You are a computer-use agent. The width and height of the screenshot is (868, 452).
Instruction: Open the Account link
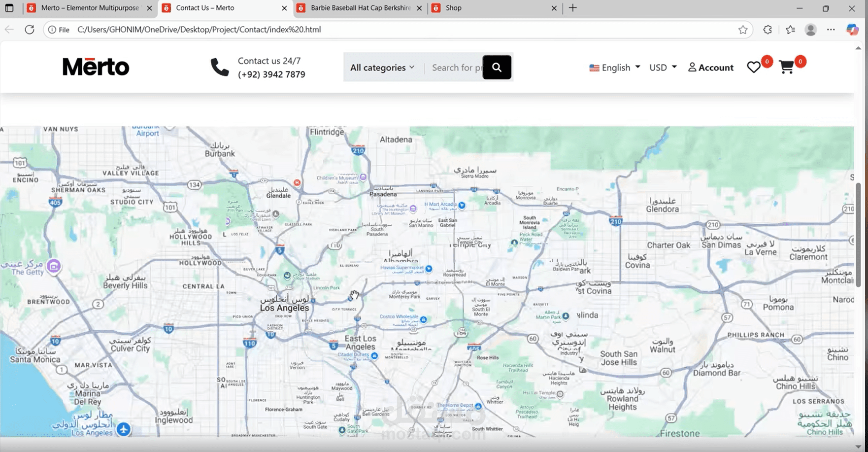pyautogui.click(x=711, y=68)
